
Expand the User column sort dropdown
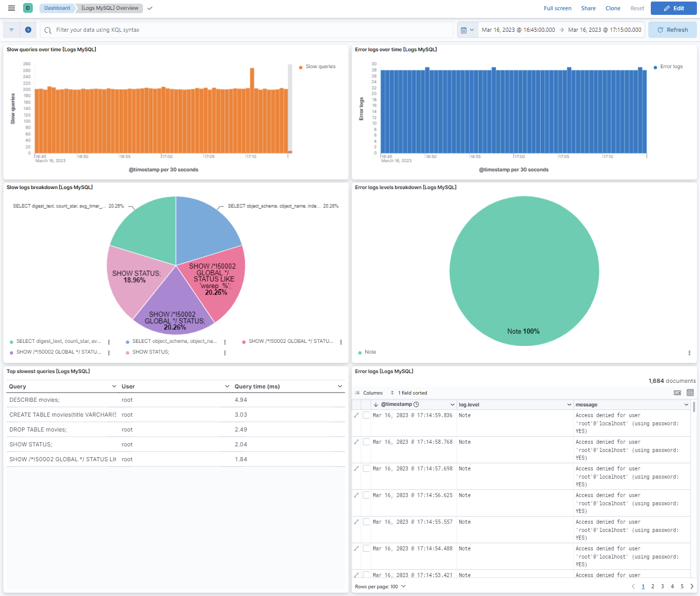click(228, 386)
